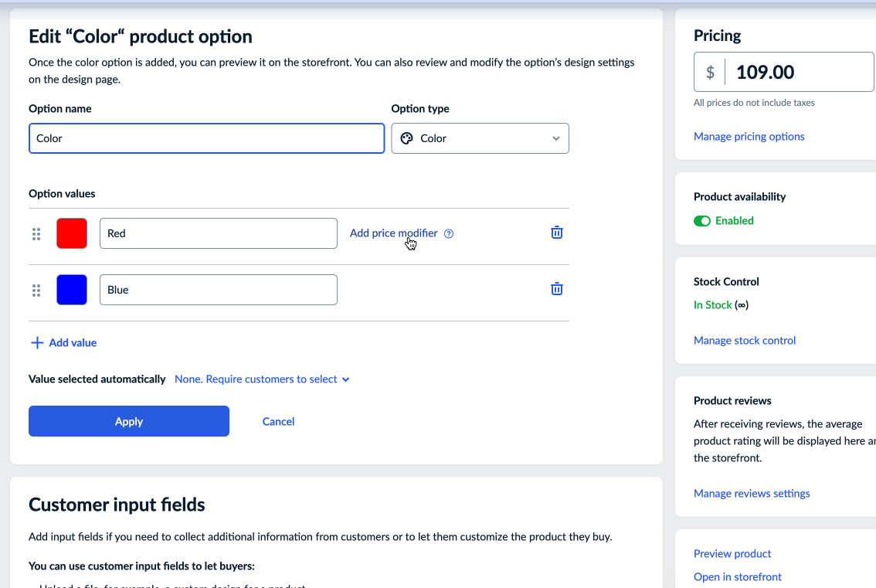The image size is (876, 588).
Task: Grab the drag handle for Blue
Action: 36,291
